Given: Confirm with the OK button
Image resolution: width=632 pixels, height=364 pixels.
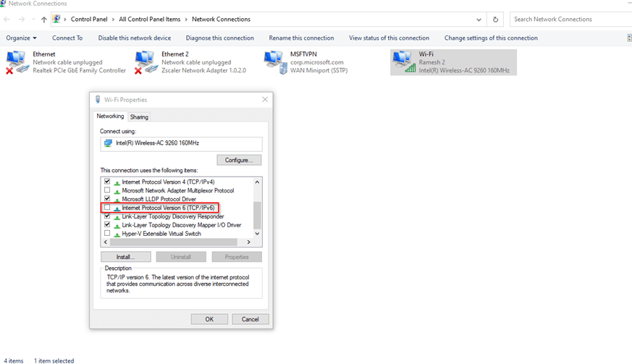Looking at the screenshot, I should tap(209, 319).
